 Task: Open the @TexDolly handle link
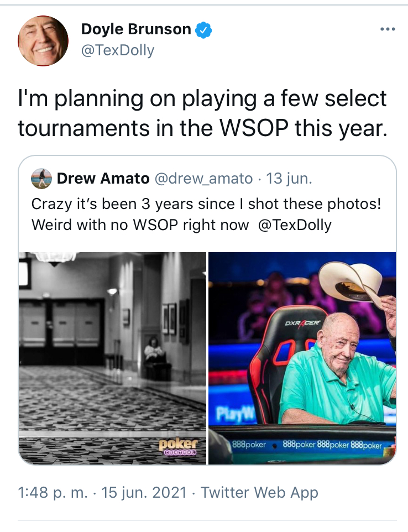[118, 50]
